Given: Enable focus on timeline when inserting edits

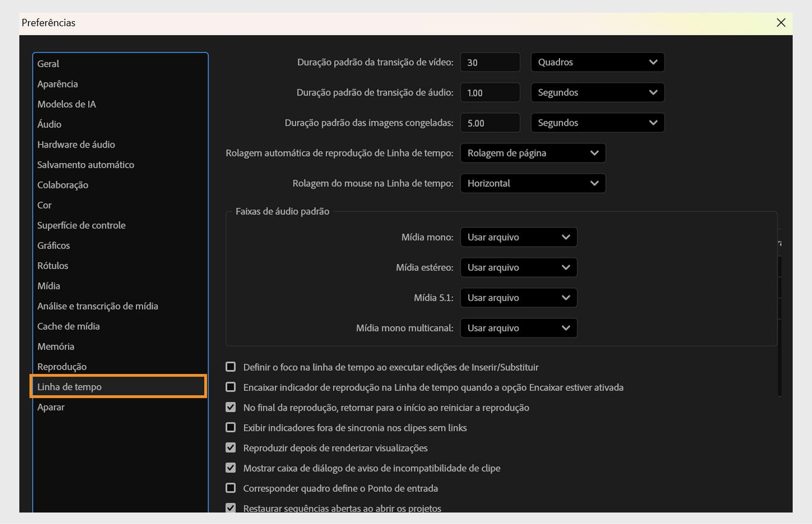Looking at the screenshot, I should tap(230, 366).
